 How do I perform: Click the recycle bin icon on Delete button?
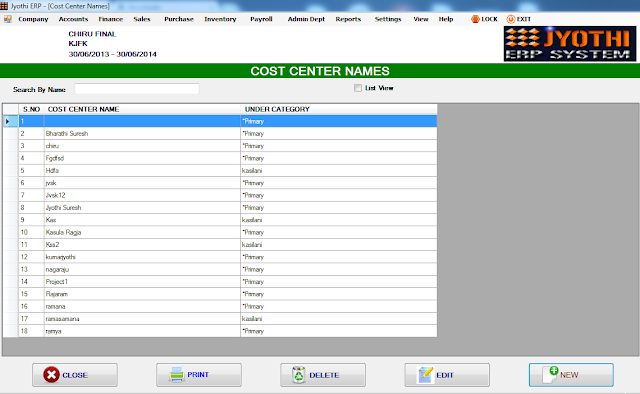tap(299, 375)
